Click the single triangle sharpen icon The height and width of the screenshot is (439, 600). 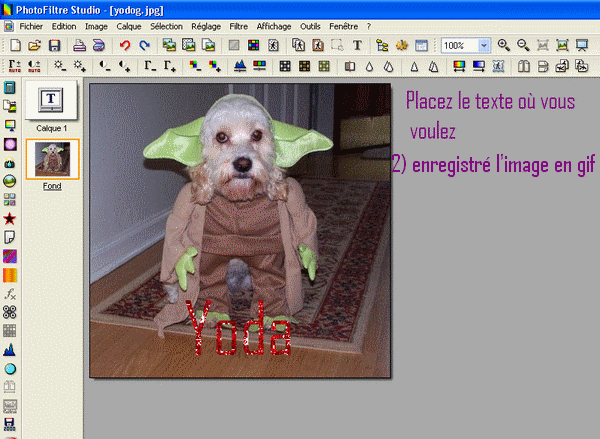(414, 67)
